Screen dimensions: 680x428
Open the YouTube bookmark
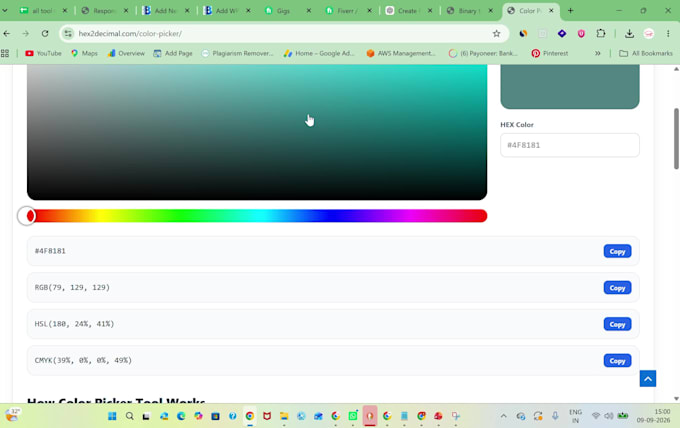tap(43, 53)
